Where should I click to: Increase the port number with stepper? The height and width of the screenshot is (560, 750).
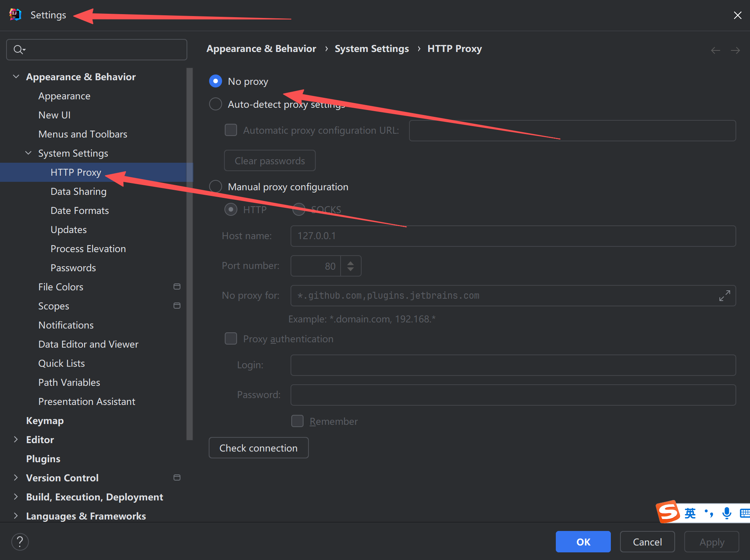(x=351, y=262)
